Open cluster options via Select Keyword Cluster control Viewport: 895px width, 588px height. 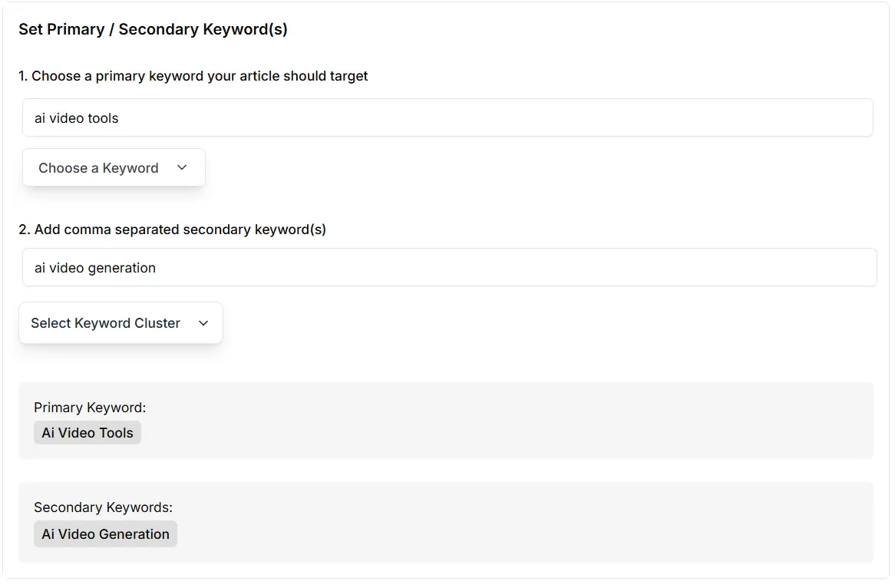click(x=120, y=322)
